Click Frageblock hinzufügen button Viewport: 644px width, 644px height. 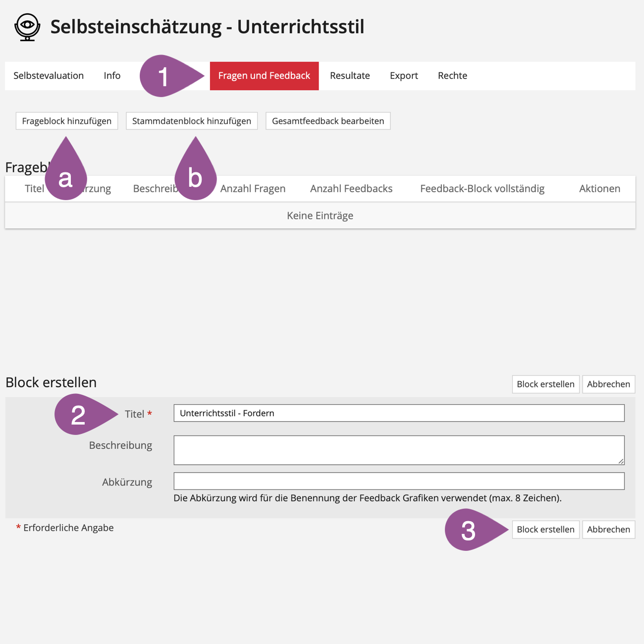[x=67, y=121]
